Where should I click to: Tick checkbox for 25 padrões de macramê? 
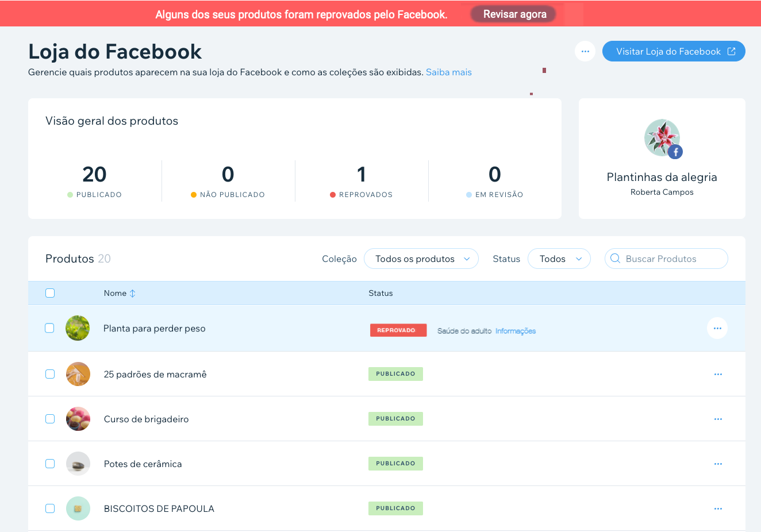(x=50, y=374)
